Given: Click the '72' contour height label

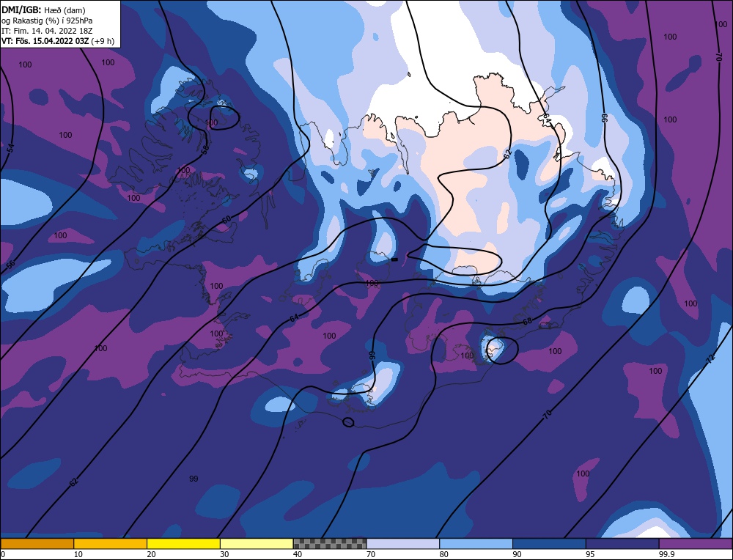Looking at the screenshot, I should point(710,359).
